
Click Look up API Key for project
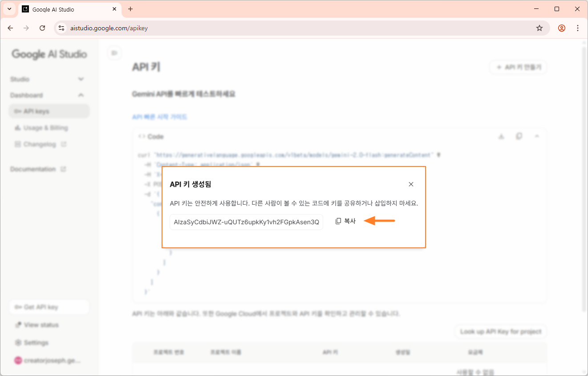(x=501, y=332)
